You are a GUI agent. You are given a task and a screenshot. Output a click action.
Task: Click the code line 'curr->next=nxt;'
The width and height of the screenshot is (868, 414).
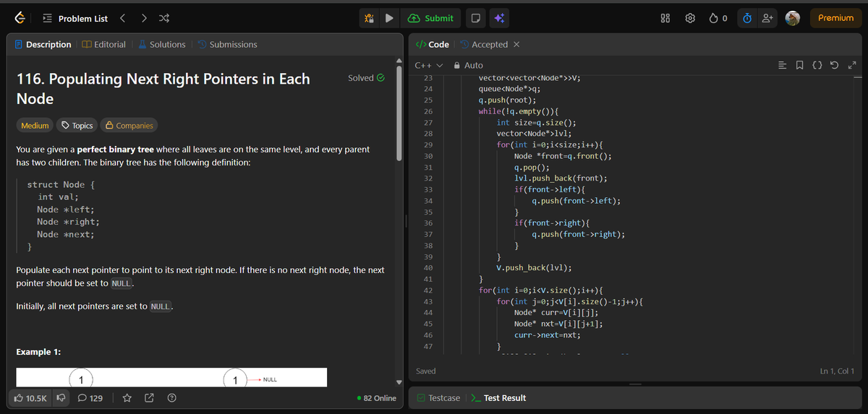point(548,335)
